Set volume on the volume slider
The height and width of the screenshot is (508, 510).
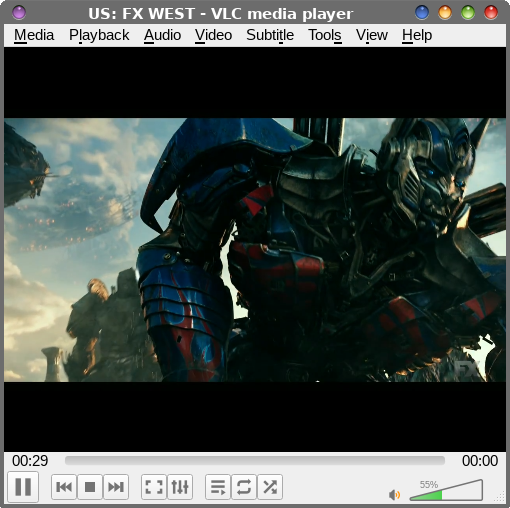click(446, 490)
